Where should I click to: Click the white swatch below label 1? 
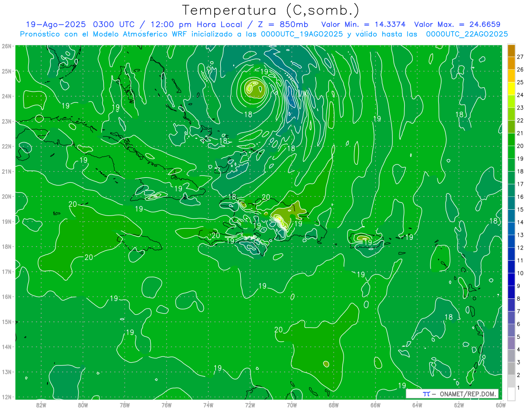[x=511, y=394]
